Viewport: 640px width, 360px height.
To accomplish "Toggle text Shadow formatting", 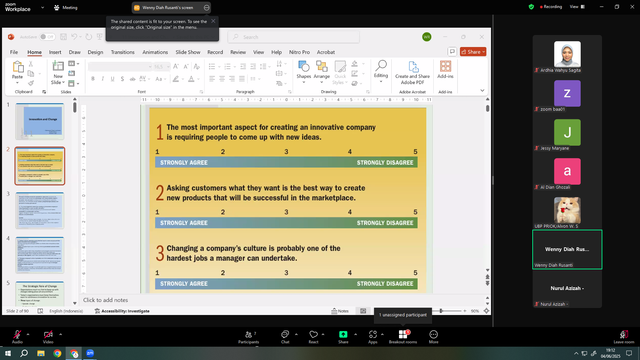I will 122,79.
